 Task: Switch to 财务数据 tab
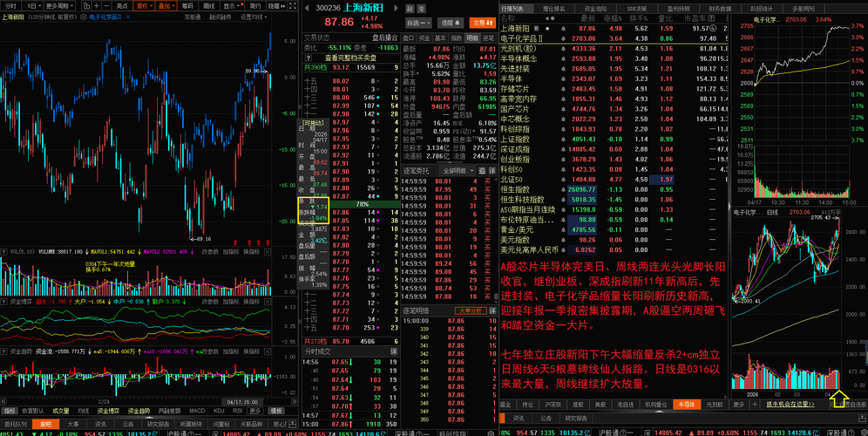click(718, 9)
